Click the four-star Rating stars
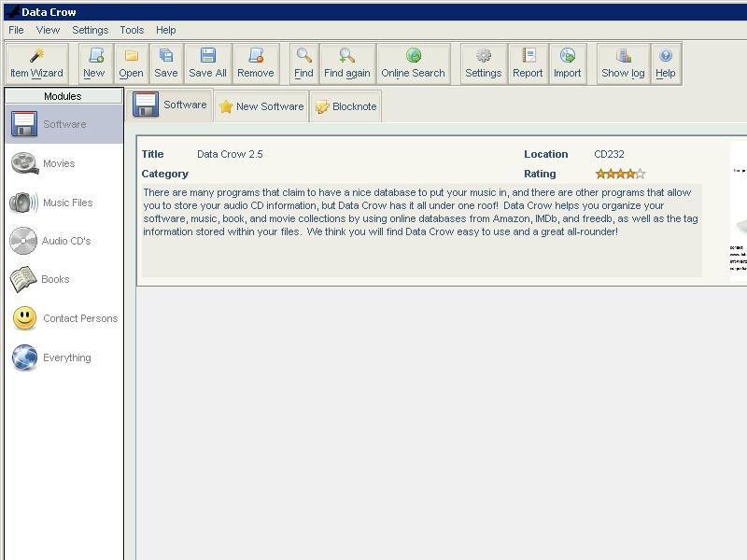 click(x=620, y=174)
